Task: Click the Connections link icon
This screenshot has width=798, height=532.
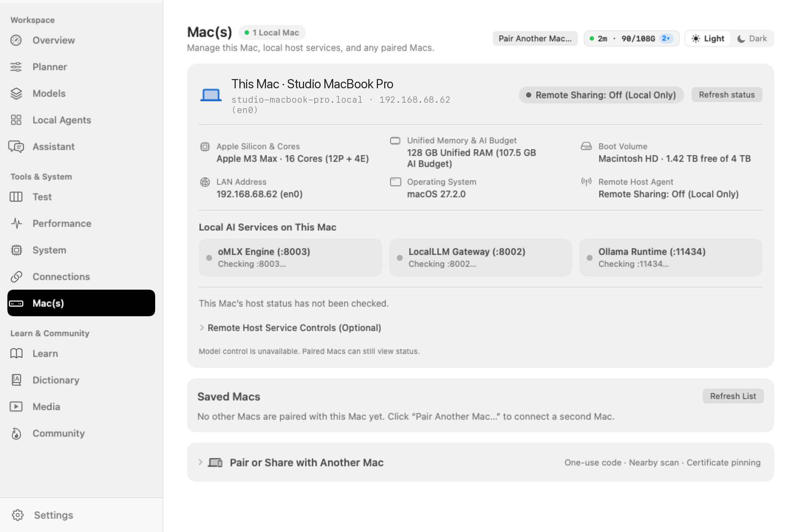Action: [x=16, y=277]
